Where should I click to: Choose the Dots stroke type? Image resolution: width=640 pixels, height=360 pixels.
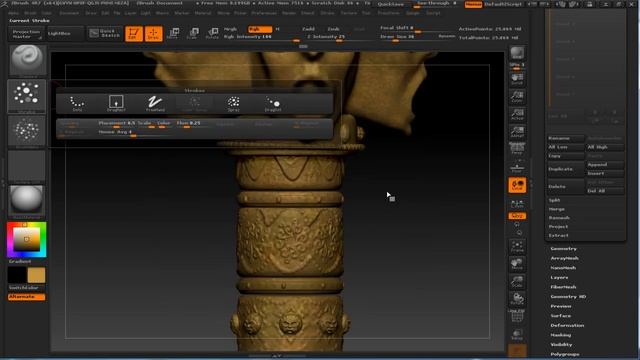[x=77, y=103]
